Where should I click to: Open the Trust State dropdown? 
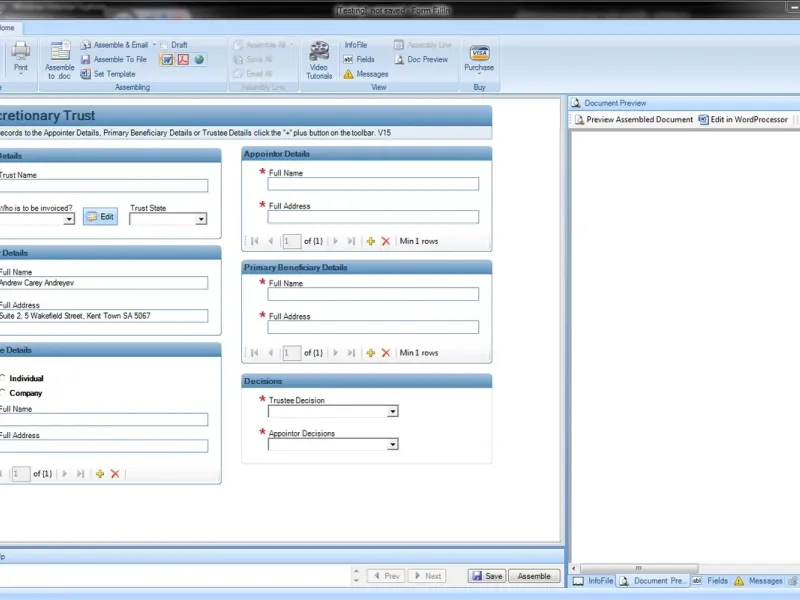[x=201, y=219]
